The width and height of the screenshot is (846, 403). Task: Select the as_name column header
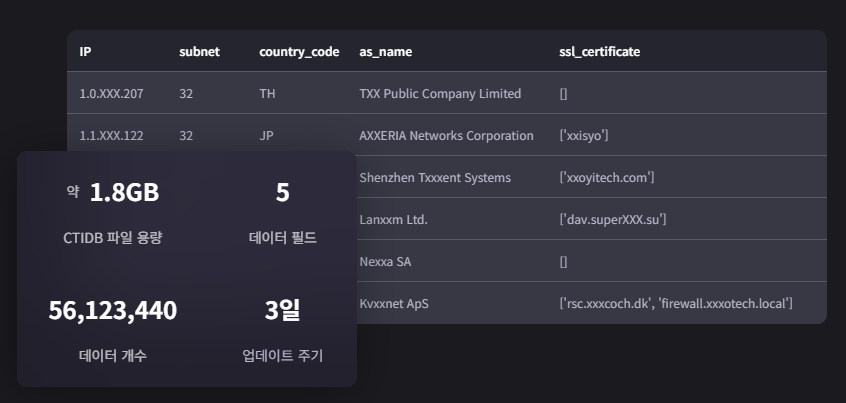[x=385, y=51]
